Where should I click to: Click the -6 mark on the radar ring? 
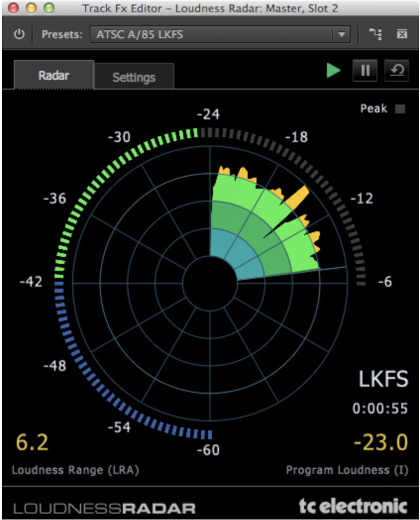(385, 281)
